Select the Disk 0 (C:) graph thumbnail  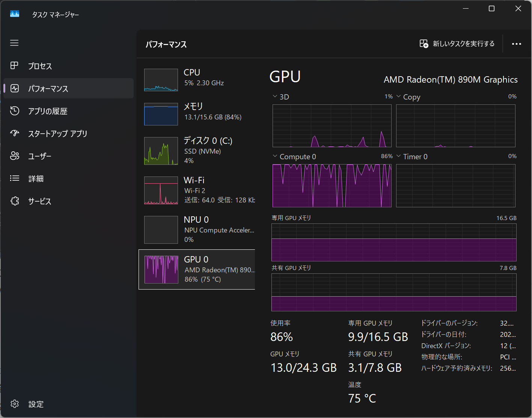click(x=161, y=151)
